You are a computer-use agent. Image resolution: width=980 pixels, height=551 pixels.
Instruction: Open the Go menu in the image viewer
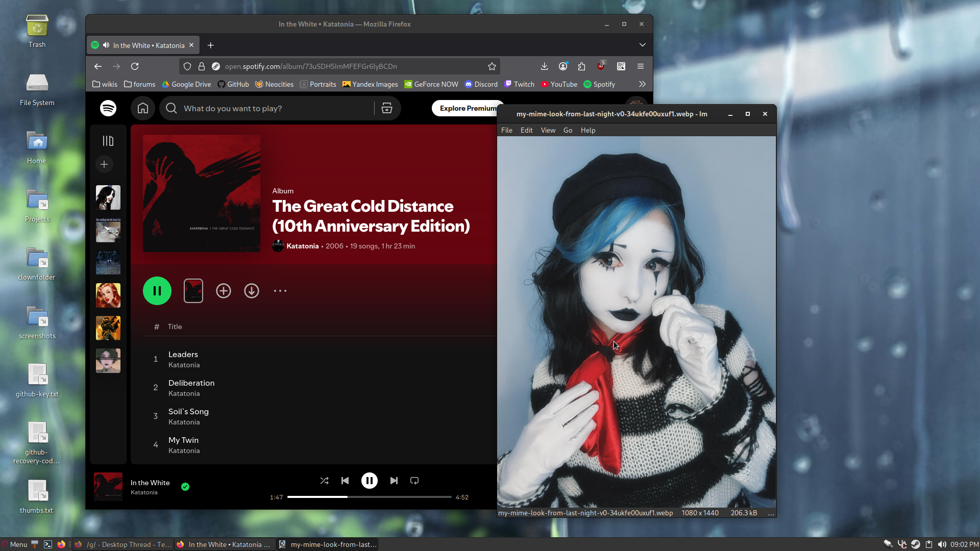tap(568, 130)
